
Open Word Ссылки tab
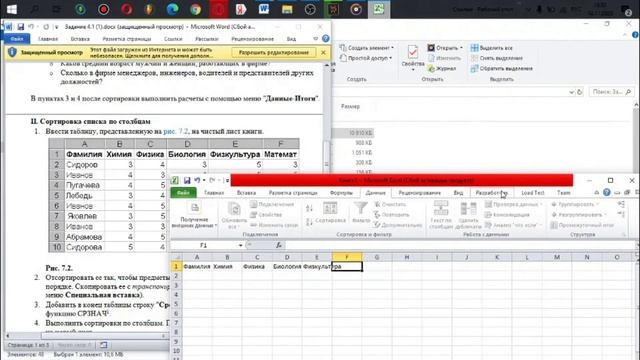pyautogui.click(x=173, y=39)
